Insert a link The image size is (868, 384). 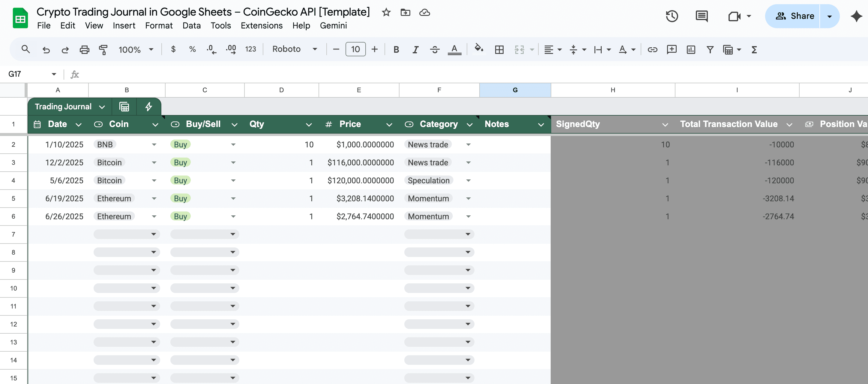tap(652, 49)
